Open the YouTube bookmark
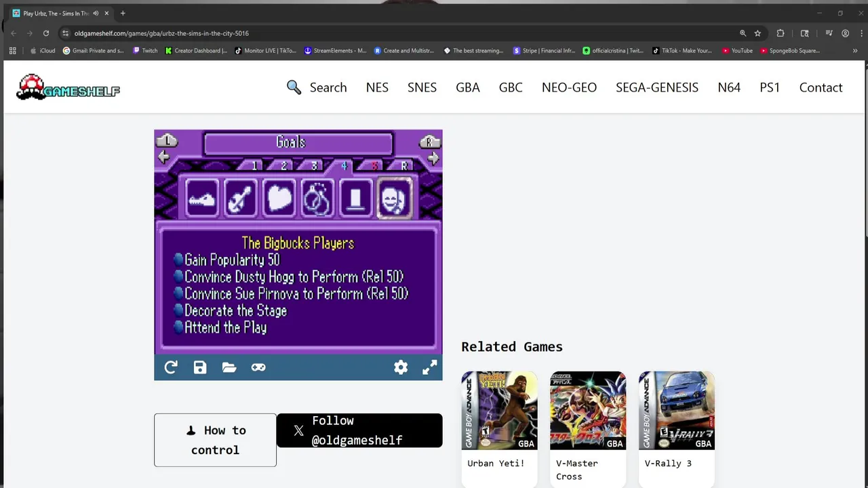This screenshot has width=868, height=488. point(737,51)
